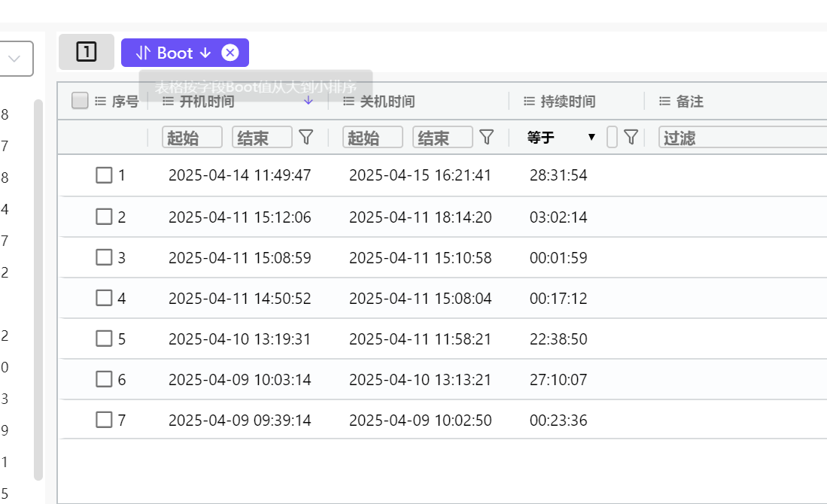Select duration cell 00:23:36
827x504 pixels.
click(x=558, y=421)
